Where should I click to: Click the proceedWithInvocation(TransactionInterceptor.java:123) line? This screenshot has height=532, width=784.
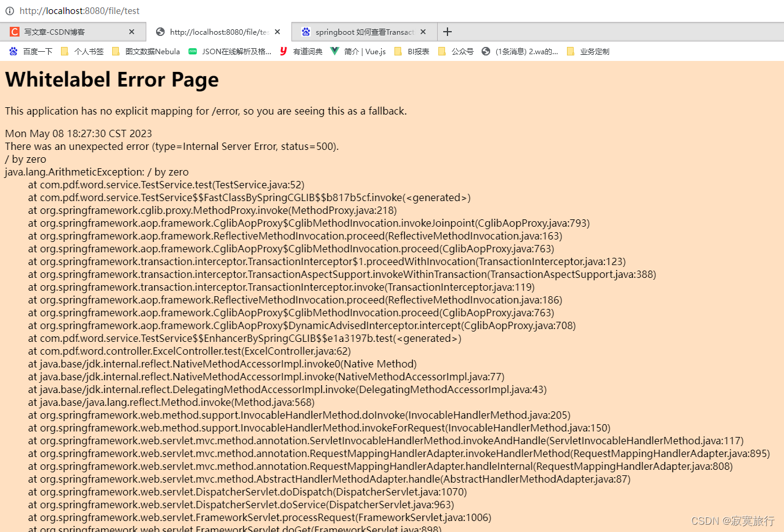point(327,261)
